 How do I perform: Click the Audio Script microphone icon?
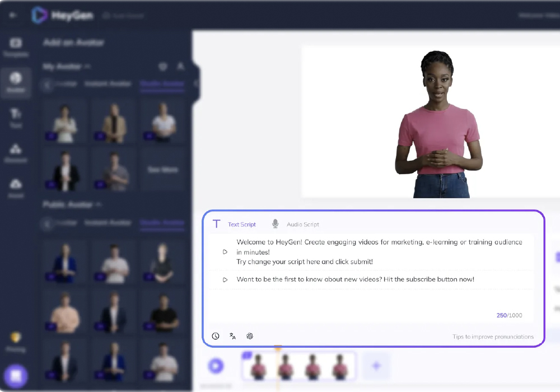pos(275,224)
